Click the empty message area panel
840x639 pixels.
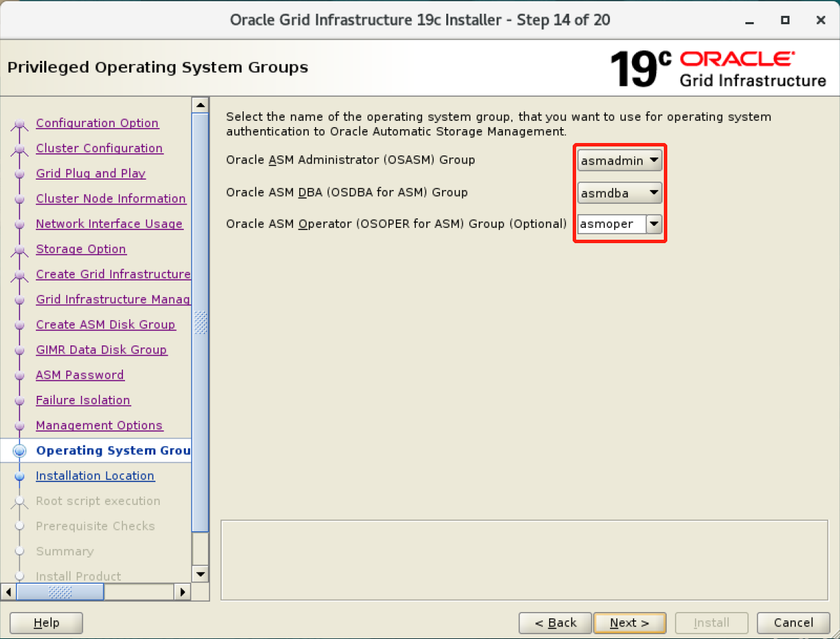(x=524, y=560)
